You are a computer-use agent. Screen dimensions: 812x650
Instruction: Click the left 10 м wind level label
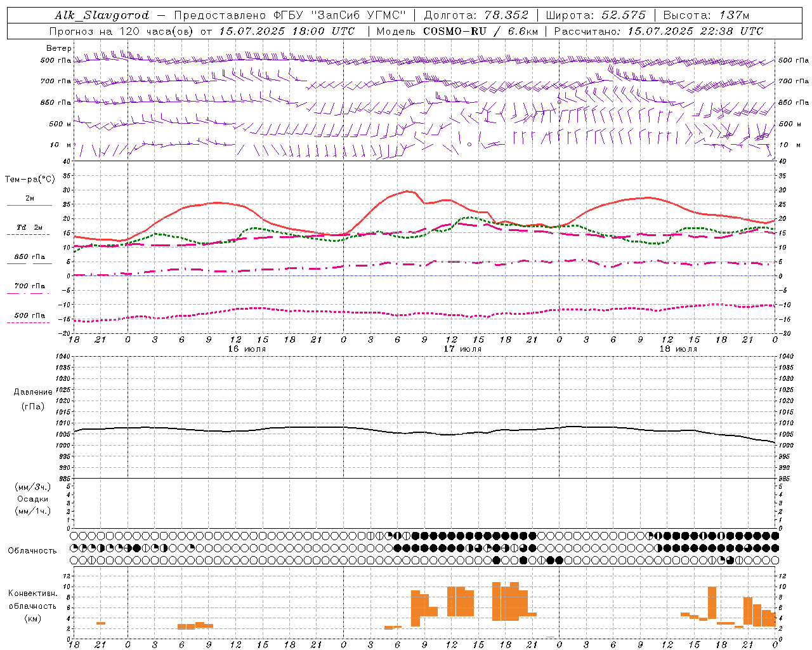tap(61, 145)
